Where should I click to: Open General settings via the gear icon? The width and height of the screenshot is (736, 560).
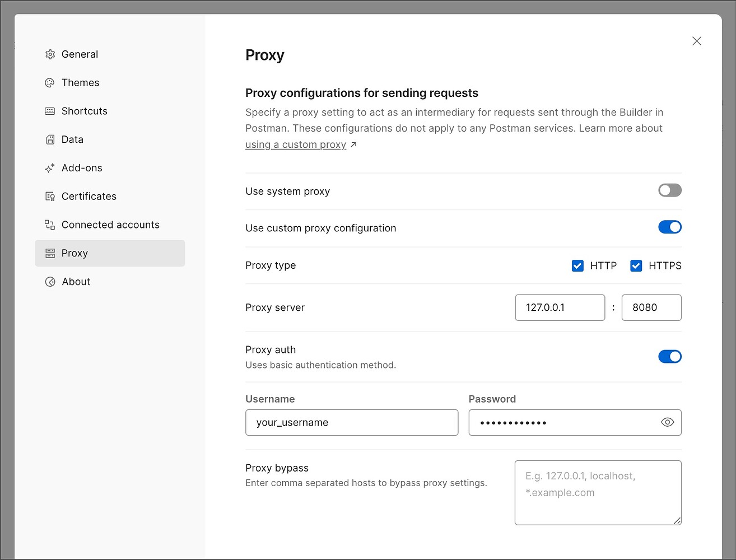50,54
